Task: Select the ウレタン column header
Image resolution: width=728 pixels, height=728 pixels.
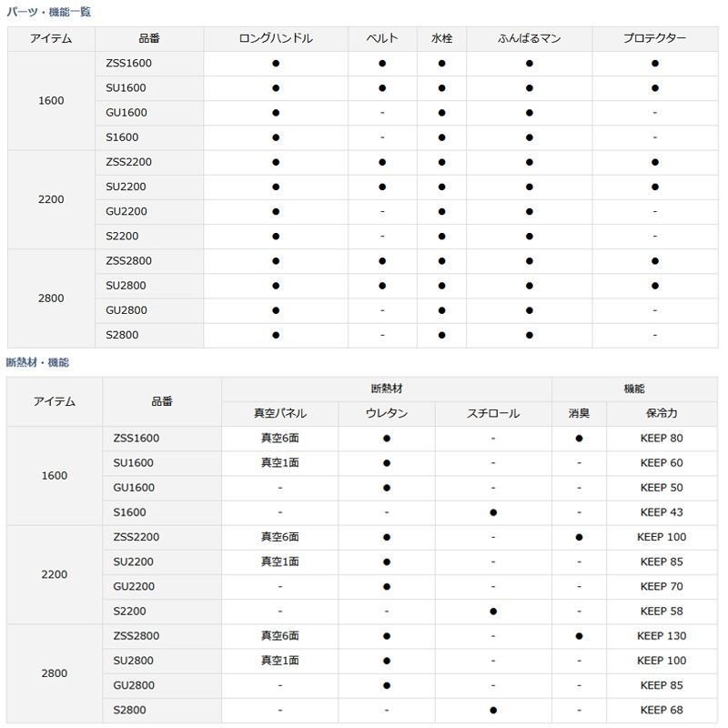Action: point(387,413)
